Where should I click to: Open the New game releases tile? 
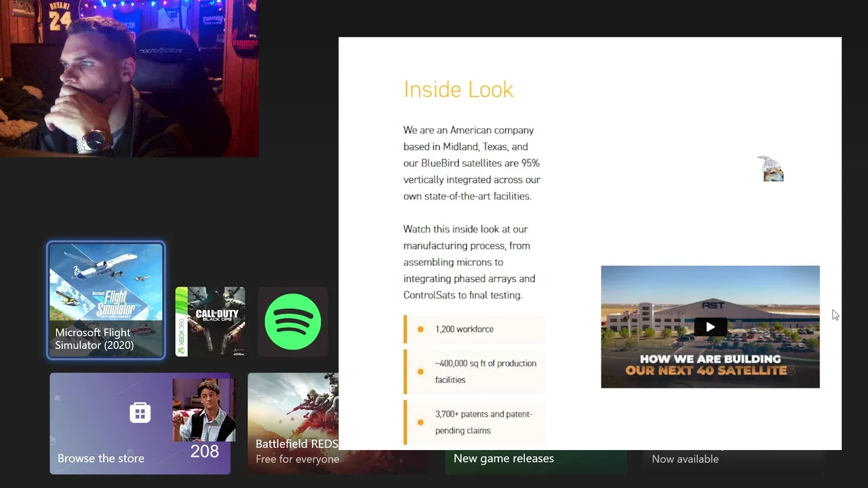coord(536,462)
